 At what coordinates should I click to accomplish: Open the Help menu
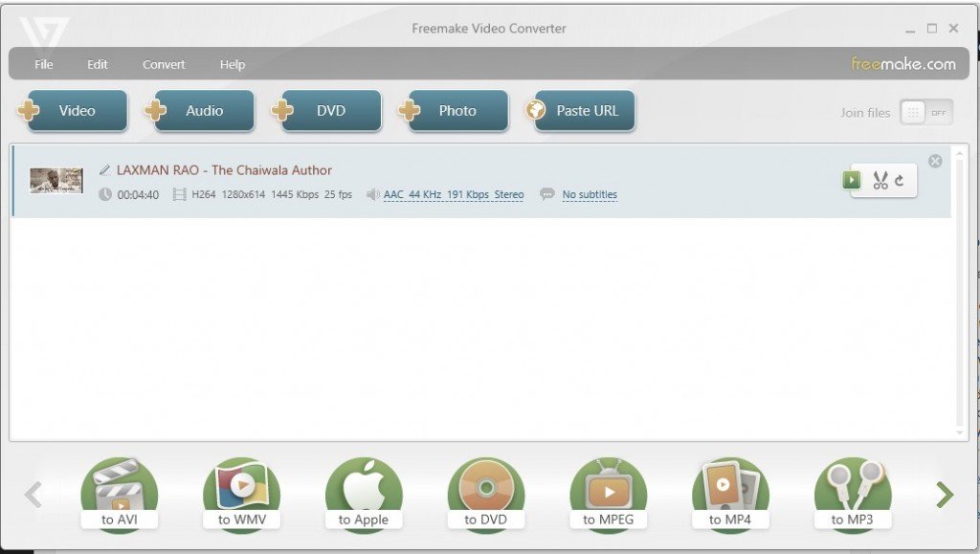click(232, 64)
